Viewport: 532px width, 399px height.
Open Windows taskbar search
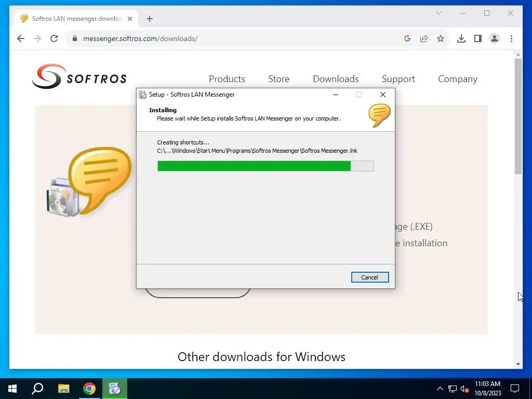pos(37,389)
